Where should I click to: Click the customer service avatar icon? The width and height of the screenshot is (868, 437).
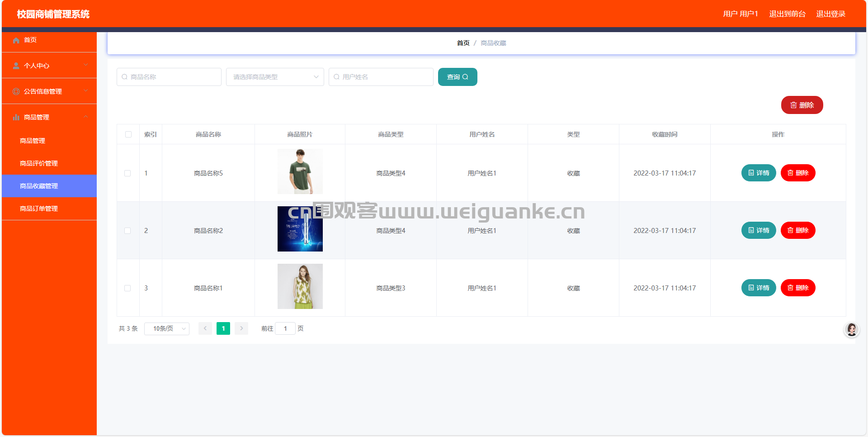click(x=852, y=329)
